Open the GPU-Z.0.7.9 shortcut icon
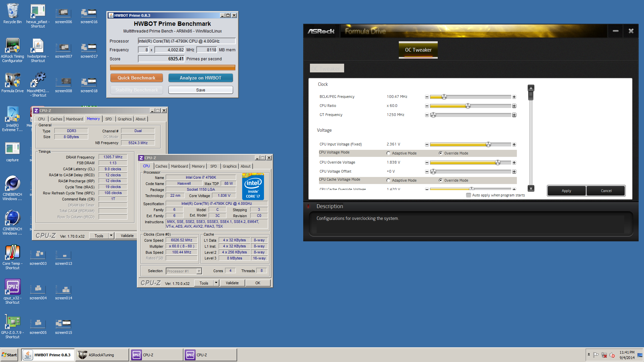Screen dimensions: 644x362 click(x=12, y=326)
